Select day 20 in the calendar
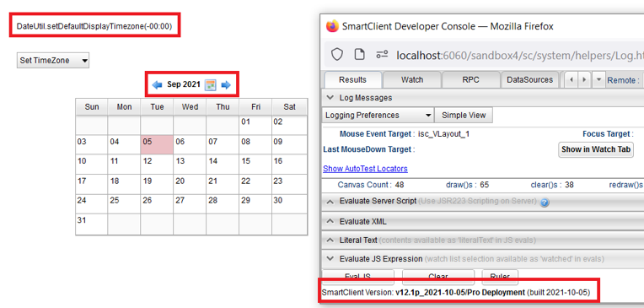This screenshot has height=308, width=644. 190,184
